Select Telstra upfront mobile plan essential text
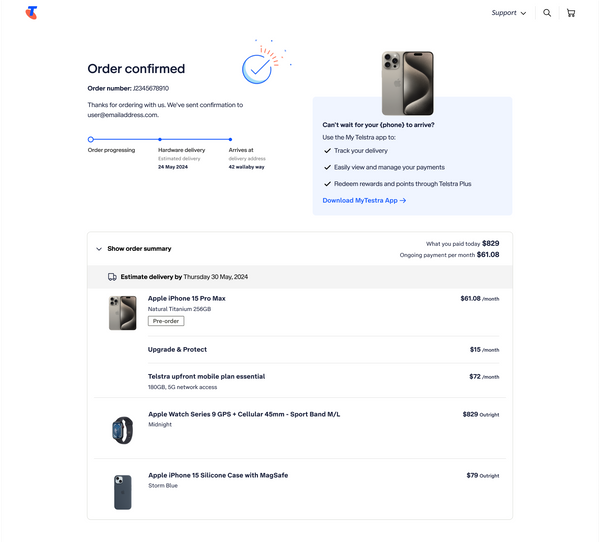 pos(207,377)
